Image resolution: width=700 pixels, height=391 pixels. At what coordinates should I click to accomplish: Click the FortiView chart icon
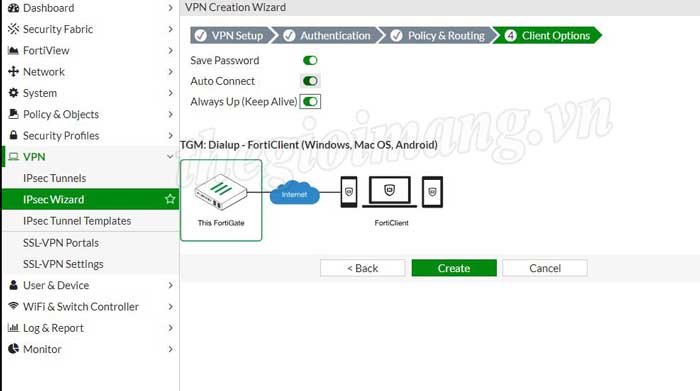point(13,50)
